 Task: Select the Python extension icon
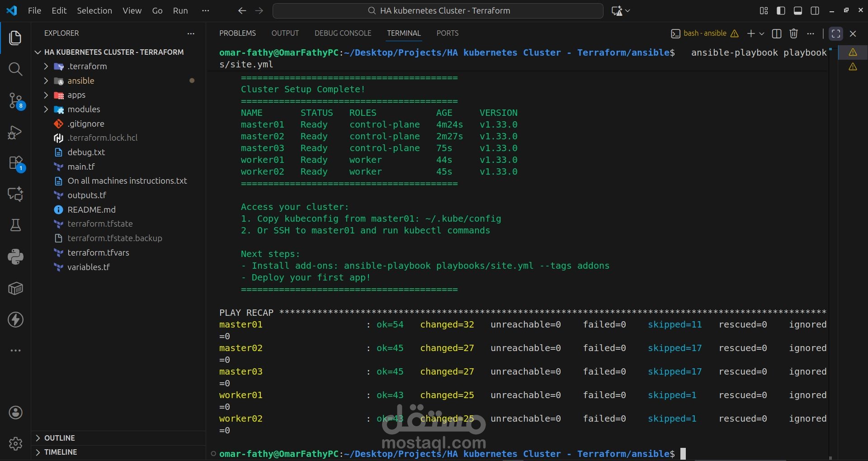click(15, 257)
